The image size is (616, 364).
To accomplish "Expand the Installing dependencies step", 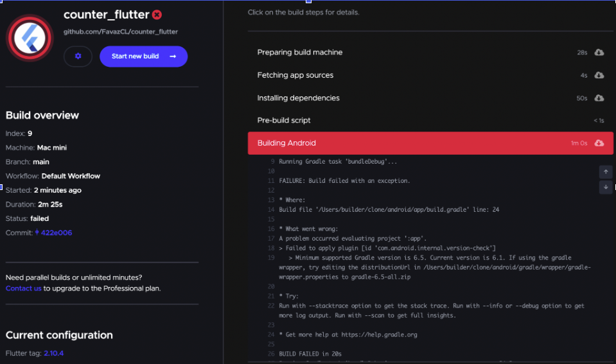I will pyautogui.click(x=430, y=98).
